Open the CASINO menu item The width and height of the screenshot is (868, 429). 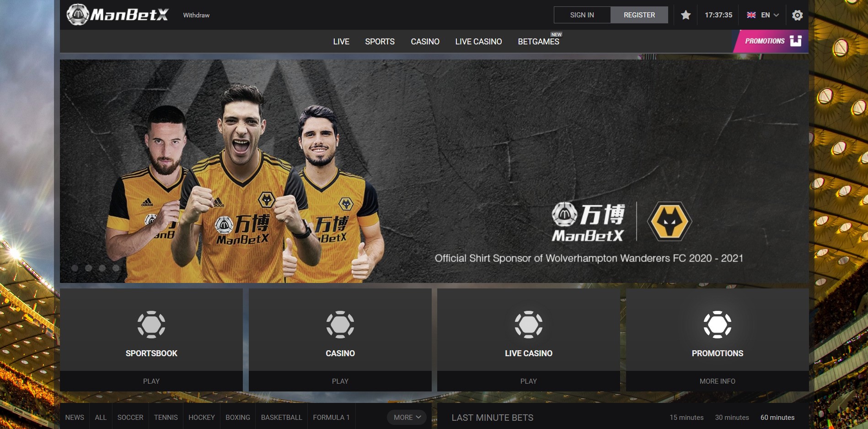(x=425, y=42)
